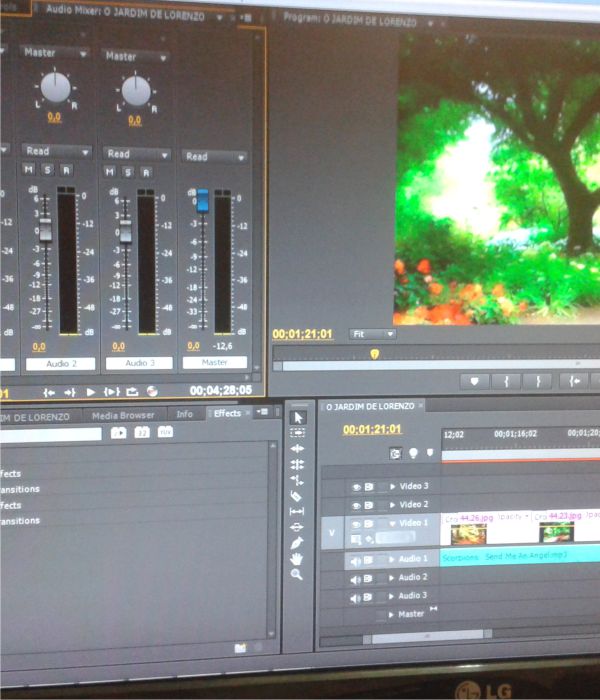Viewport: 600px width, 700px height.
Task: Click the blue Master volume fader
Action: (203, 201)
